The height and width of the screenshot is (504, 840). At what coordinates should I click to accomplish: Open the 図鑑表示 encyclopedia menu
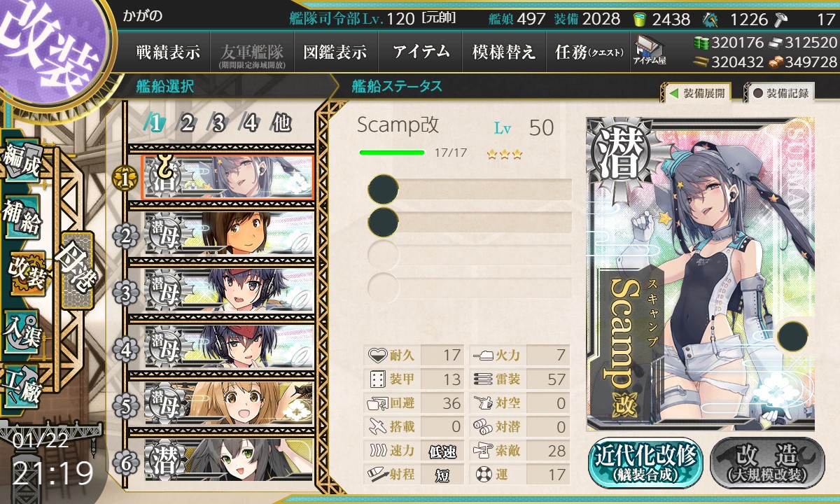pos(335,52)
